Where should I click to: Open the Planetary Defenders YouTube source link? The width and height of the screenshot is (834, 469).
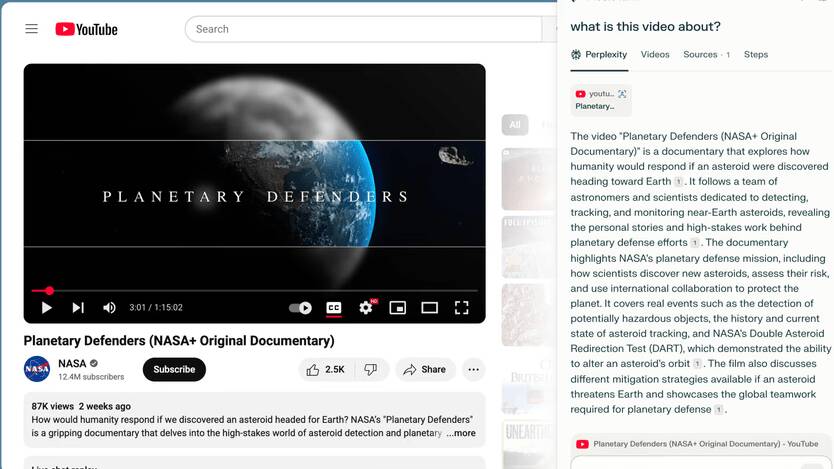[699, 443]
